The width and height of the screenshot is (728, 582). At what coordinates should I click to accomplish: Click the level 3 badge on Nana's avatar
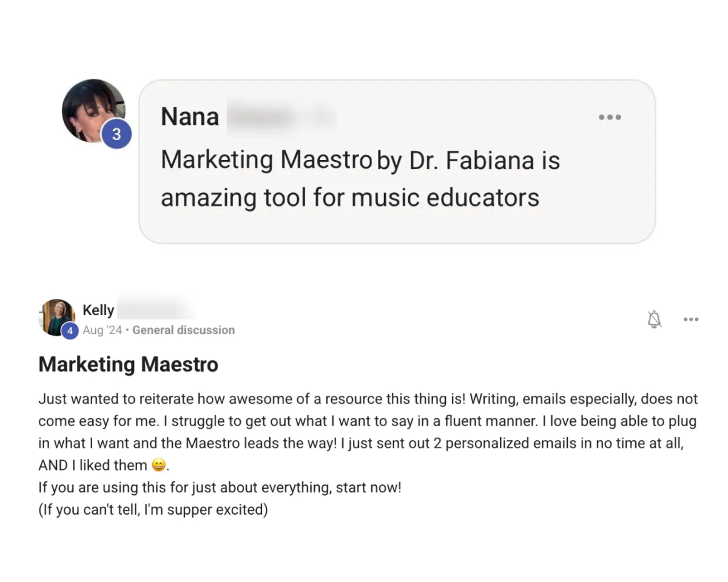tap(116, 135)
